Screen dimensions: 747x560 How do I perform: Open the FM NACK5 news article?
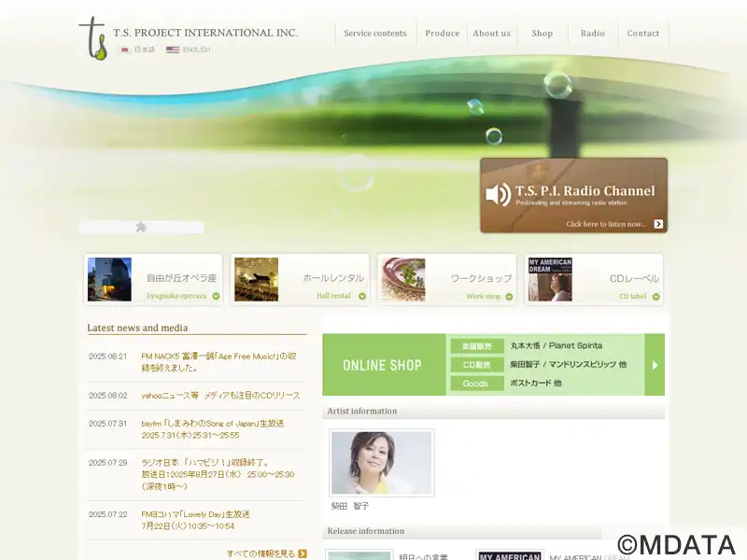[218, 361]
